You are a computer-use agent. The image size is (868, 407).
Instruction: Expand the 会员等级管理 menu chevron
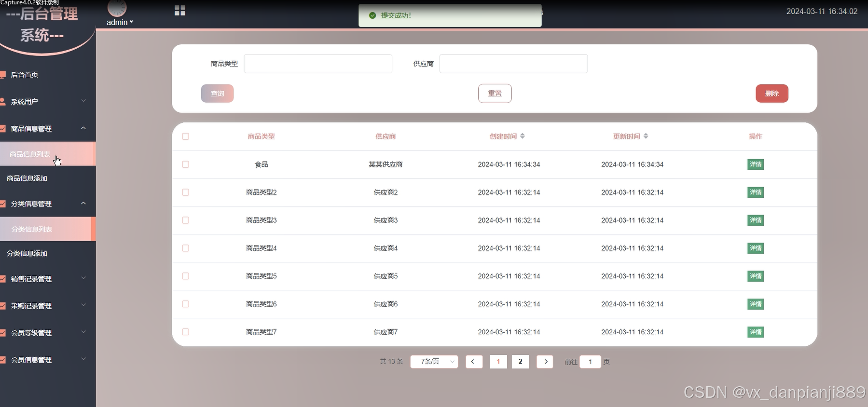(83, 332)
